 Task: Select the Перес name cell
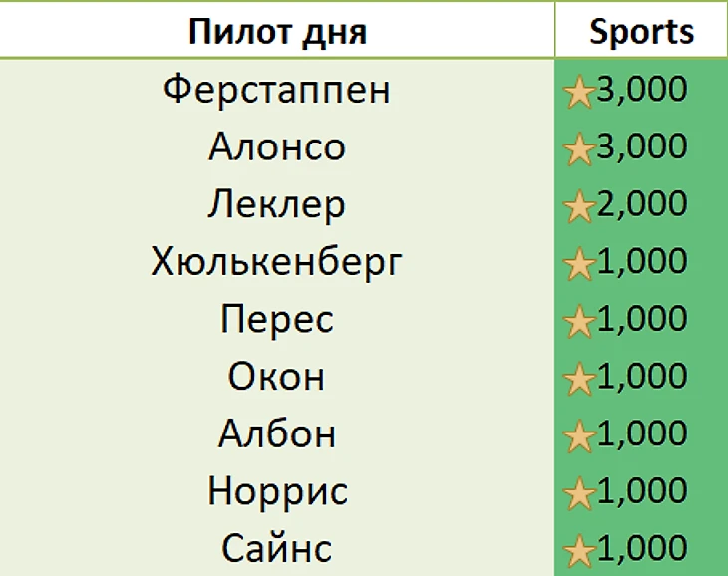[277, 320]
